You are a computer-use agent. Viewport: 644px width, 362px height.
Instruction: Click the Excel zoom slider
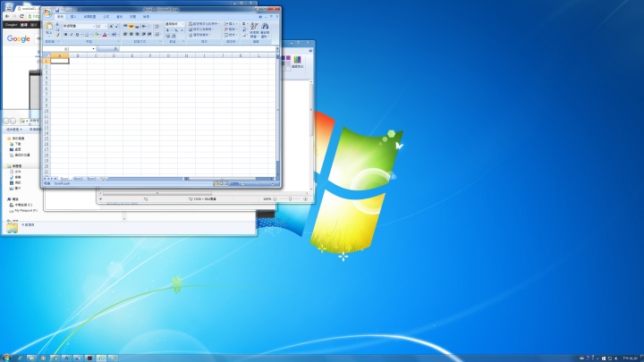pos(258,183)
